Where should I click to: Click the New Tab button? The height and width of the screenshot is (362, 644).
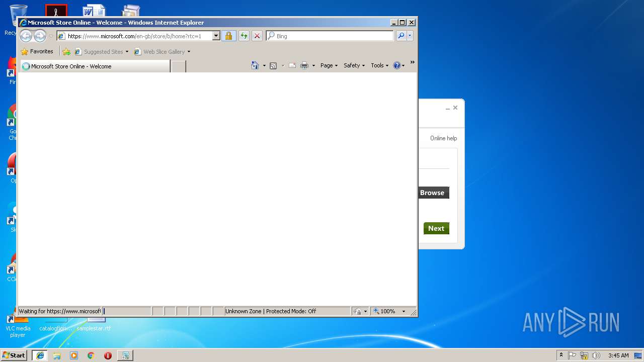(179, 66)
